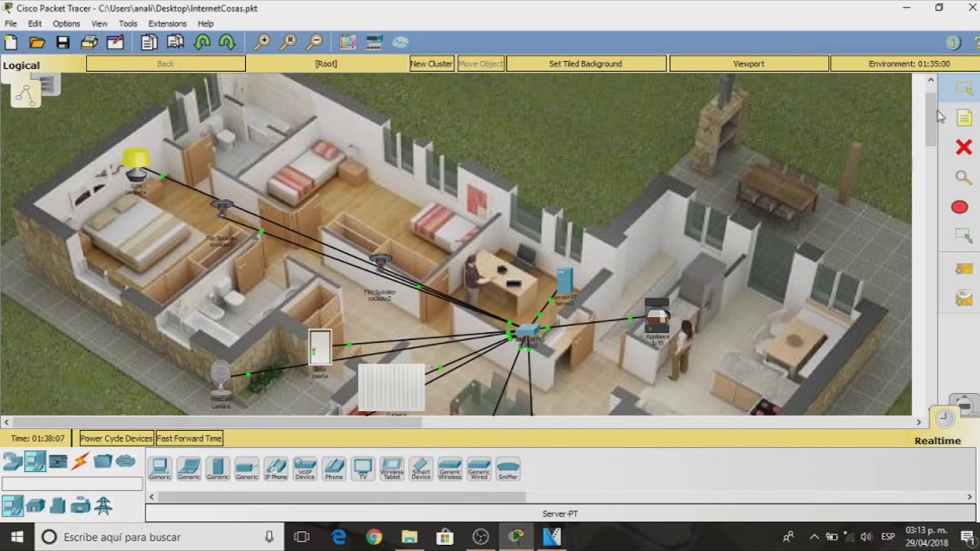Click the Paste toolbar icon

175,42
